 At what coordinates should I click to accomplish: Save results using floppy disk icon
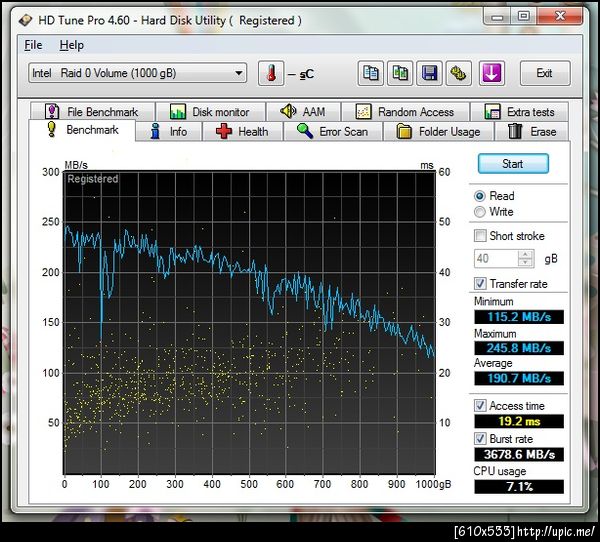429,73
